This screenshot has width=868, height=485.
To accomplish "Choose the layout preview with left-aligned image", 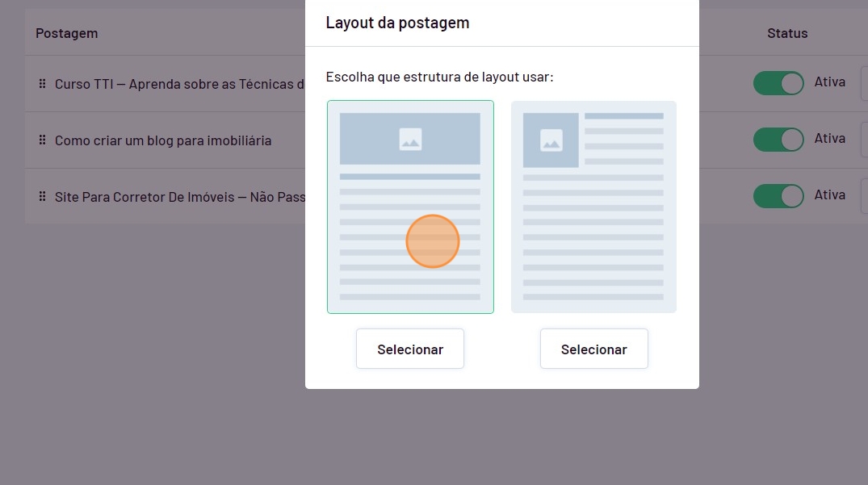I will click(593, 207).
